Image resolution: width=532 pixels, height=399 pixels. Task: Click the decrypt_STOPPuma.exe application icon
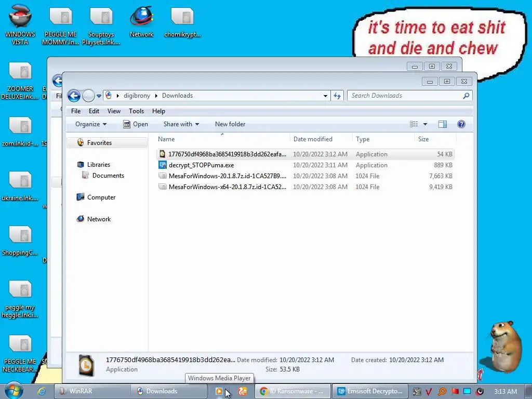163,165
